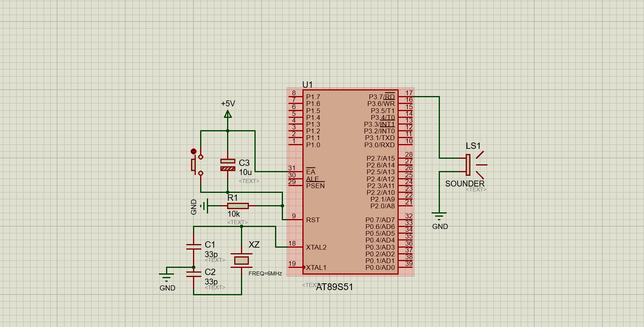Image resolution: width=644 pixels, height=327 pixels.
Task: Click the XTAL2 pin label
Action: click(316, 247)
